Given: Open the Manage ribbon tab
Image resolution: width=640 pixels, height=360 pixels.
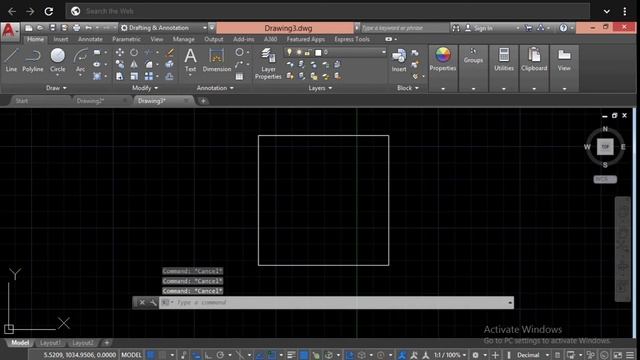Looking at the screenshot, I should 183,39.
